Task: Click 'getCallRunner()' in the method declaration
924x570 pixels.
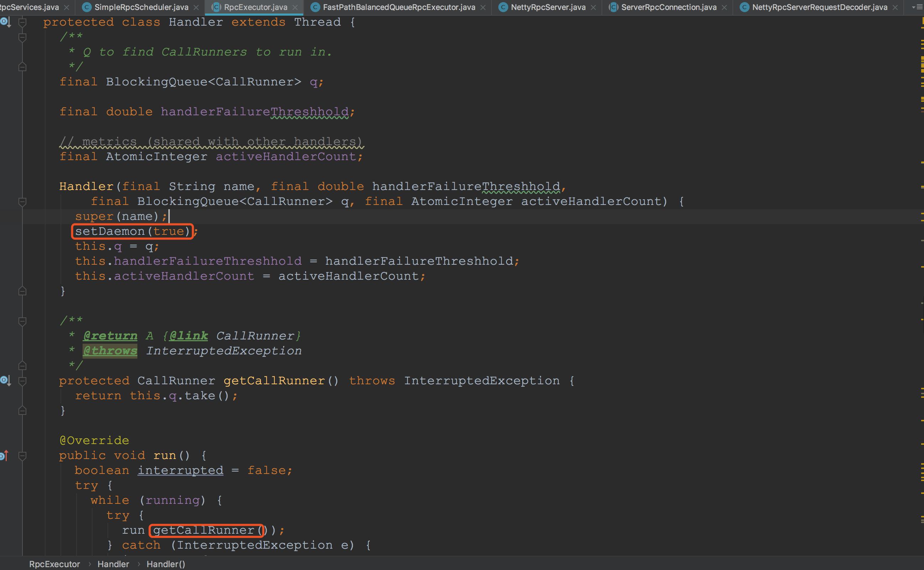Action: tap(281, 381)
